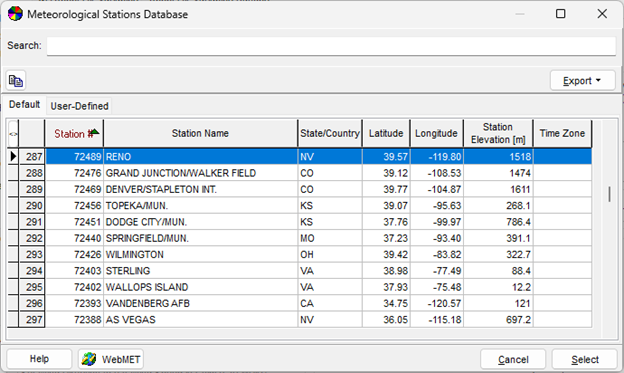Viewport: 624px width, 373px height.
Task: Click the column chooser icon in grid corner
Action: click(x=13, y=134)
